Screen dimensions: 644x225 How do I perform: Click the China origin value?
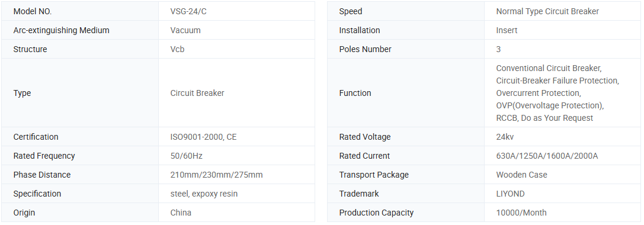tap(181, 213)
